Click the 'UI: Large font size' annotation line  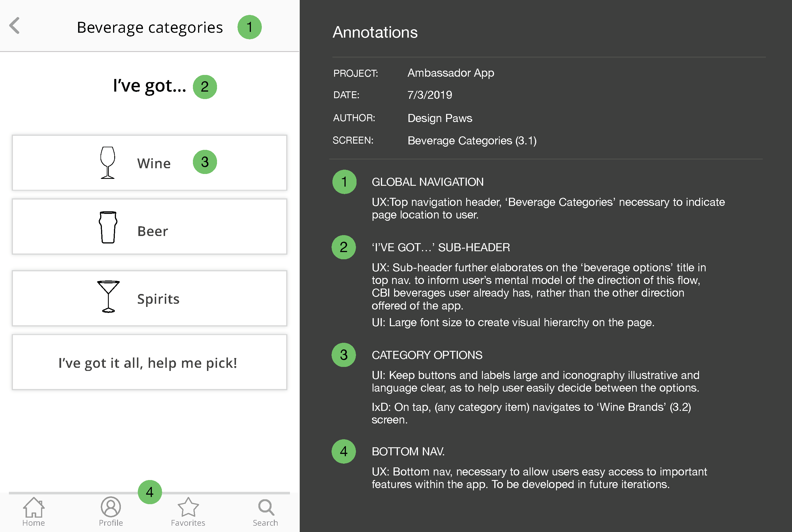tap(513, 322)
